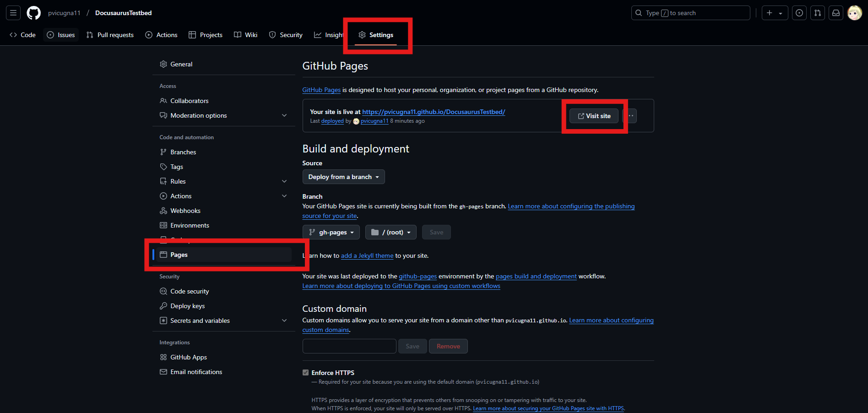Click the Visit site button
This screenshot has width=868, height=413.
coord(594,116)
